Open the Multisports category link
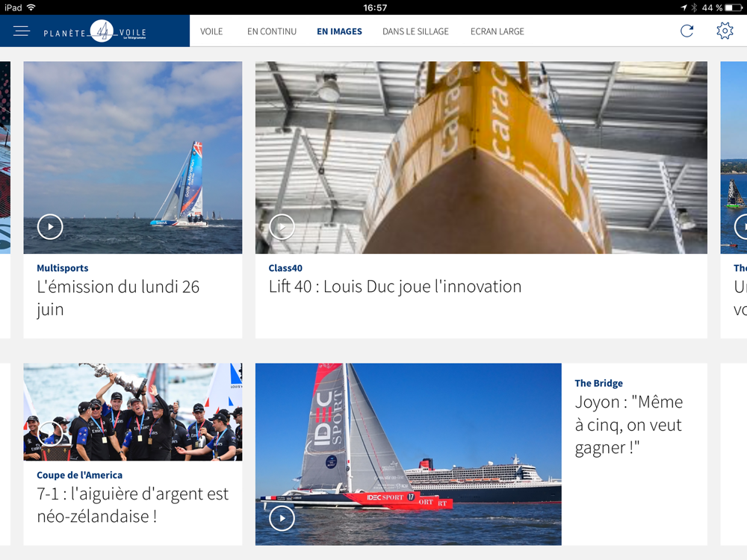The image size is (747, 560). coord(63,268)
